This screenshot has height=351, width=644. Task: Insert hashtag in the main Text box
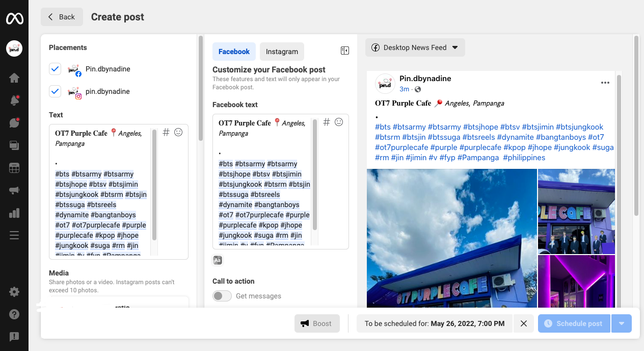pos(166,132)
